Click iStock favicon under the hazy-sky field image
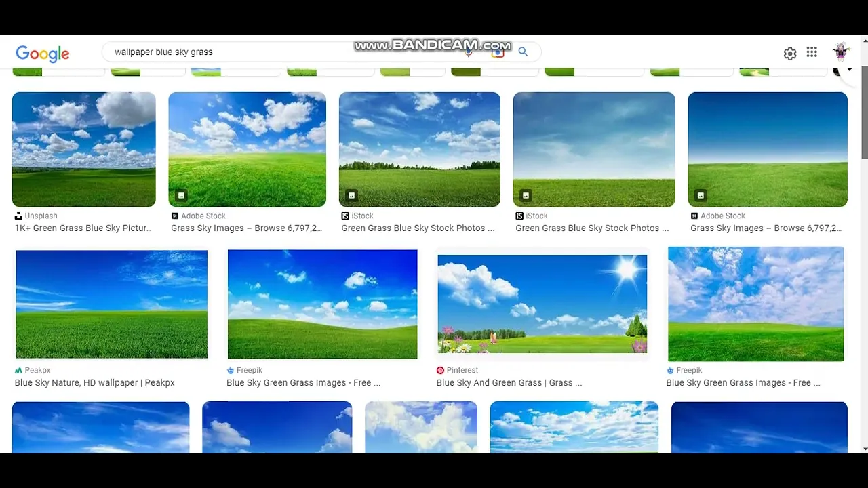Viewport: 868px width, 488px height. 519,216
